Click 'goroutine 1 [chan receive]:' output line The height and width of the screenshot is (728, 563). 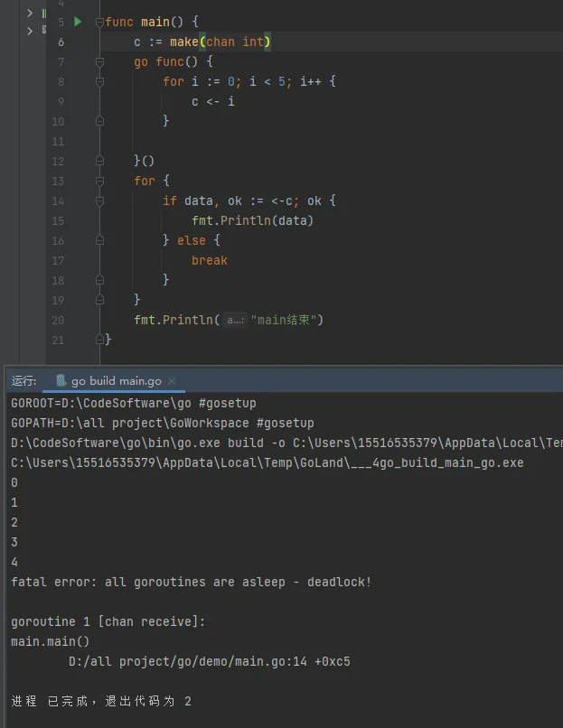108,621
